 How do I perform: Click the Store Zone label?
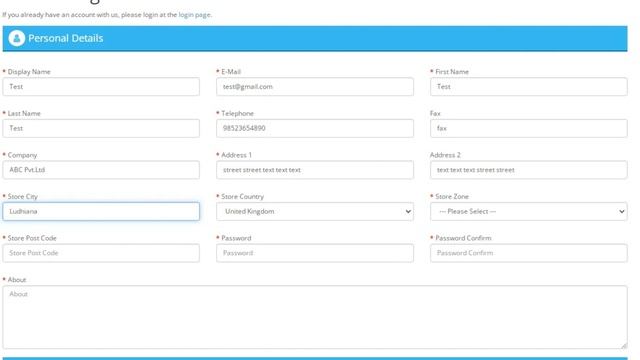[452, 197]
